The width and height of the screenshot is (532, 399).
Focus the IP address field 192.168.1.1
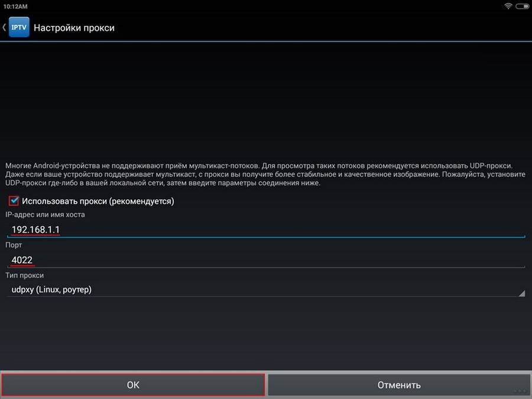(266, 229)
